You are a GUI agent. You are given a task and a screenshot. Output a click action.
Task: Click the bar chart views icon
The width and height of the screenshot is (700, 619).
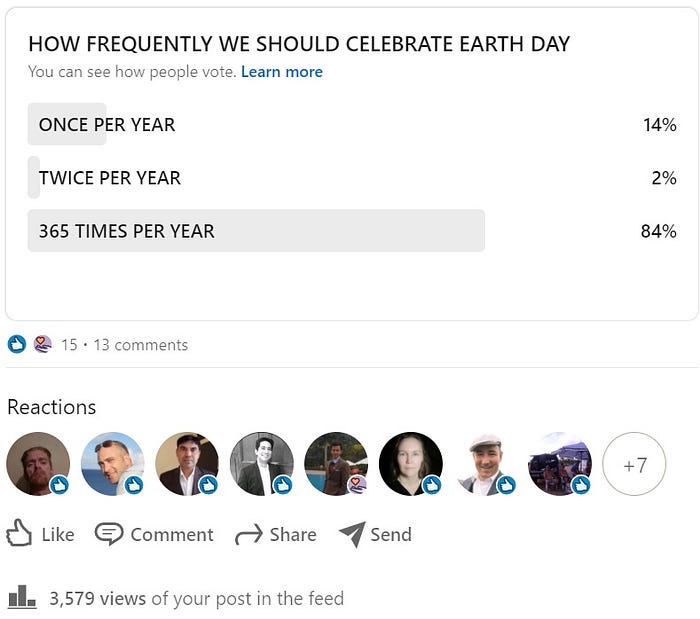[x=22, y=598]
